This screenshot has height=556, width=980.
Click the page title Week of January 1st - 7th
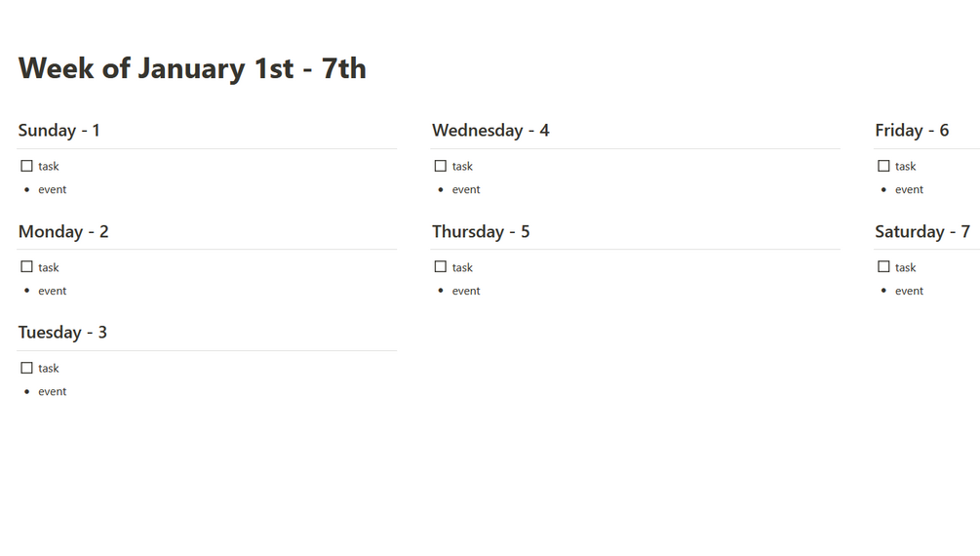click(x=192, y=68)
